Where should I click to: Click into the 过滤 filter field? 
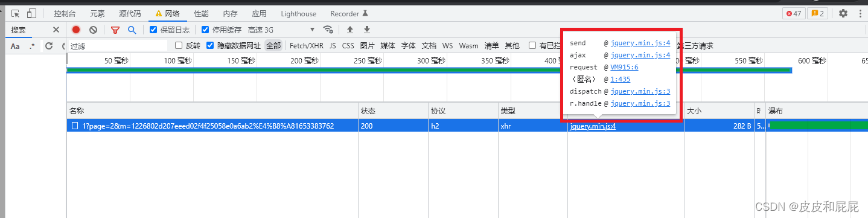coord(117,46)
